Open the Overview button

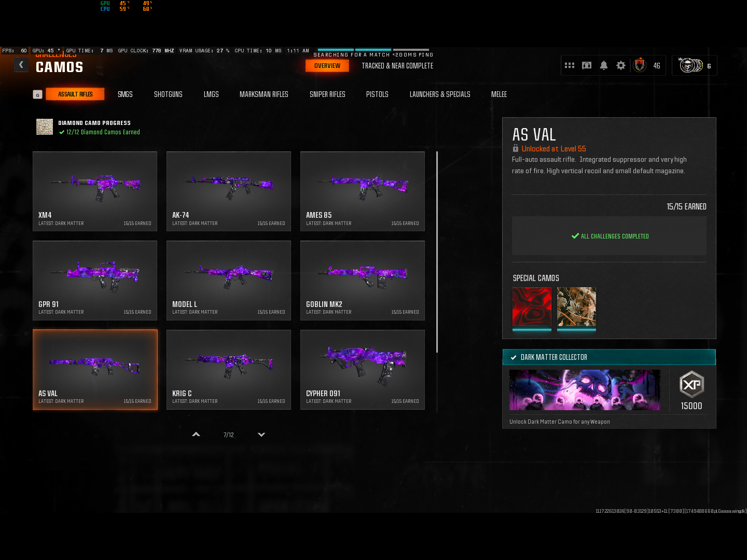click(x=327, y=66)
